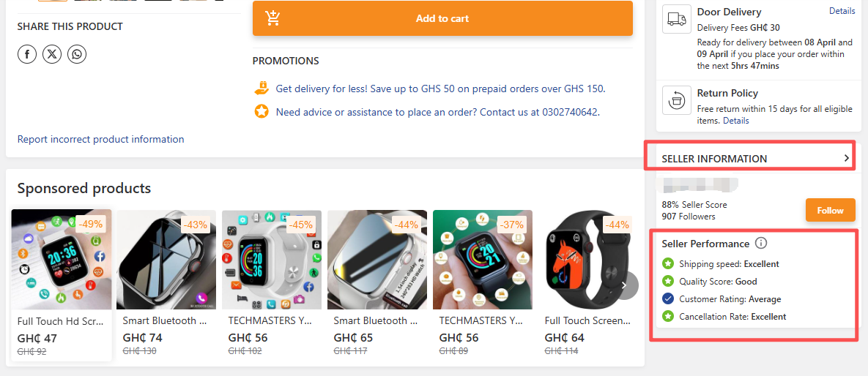Open Return Policy Details link
The image size is (868, 376).
pos(735,121)
